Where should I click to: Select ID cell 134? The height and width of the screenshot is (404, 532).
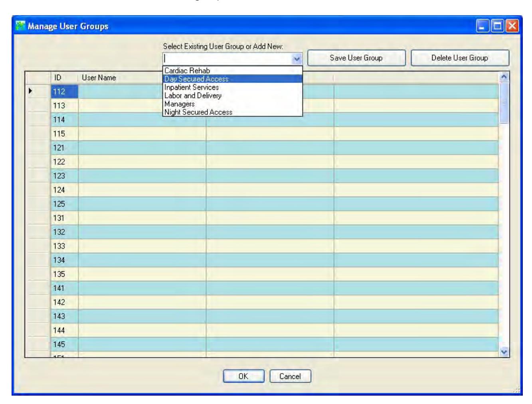[65, 260]
